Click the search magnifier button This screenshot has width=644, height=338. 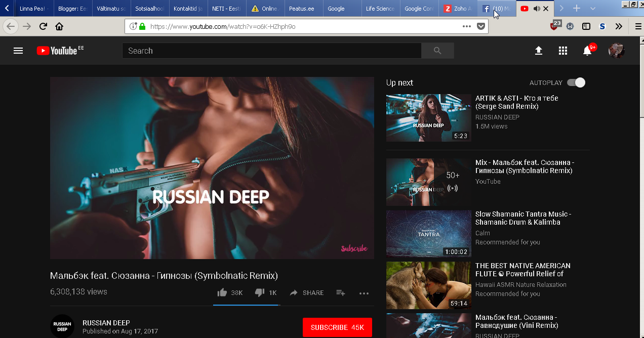[437, 51]
